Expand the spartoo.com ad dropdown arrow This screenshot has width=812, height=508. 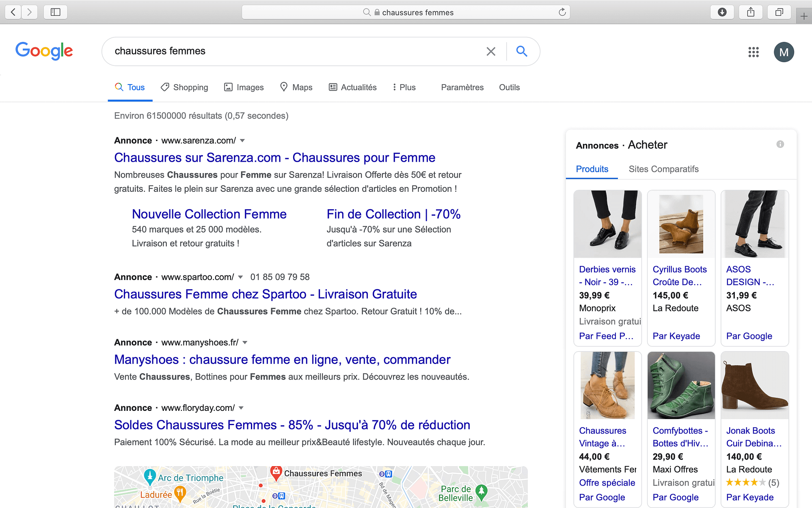pyautogui.click(x=240, y=277)
